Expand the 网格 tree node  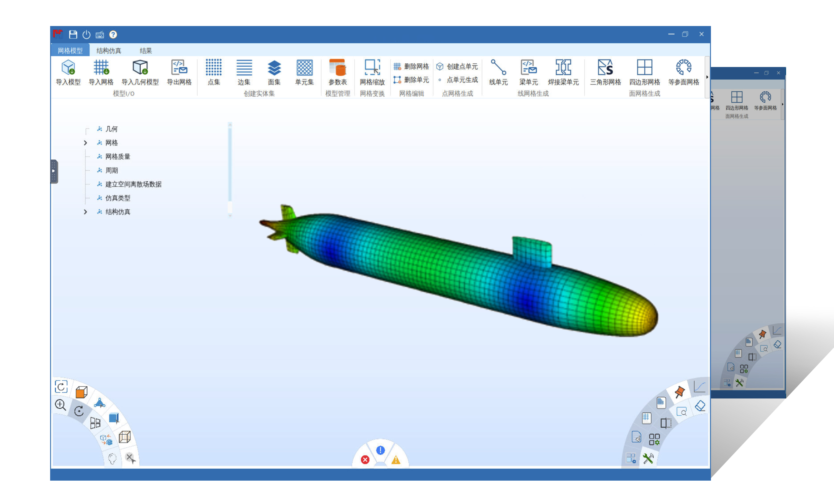tap(85, 143)
